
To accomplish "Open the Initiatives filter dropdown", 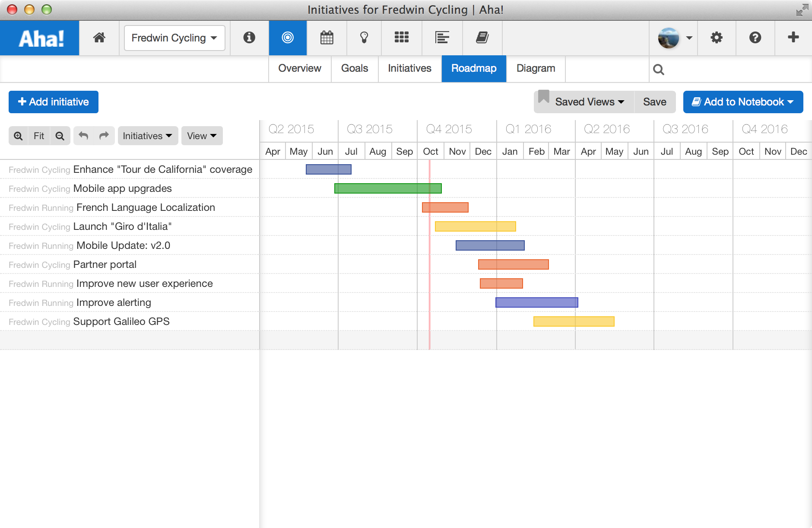I will point(148,136).
